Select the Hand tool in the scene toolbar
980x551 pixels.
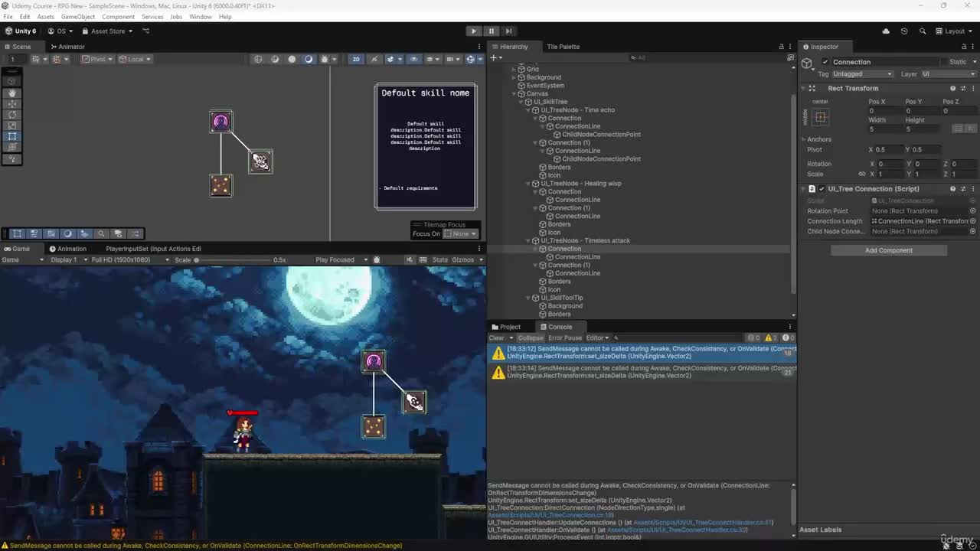click(x=12, y=93)
